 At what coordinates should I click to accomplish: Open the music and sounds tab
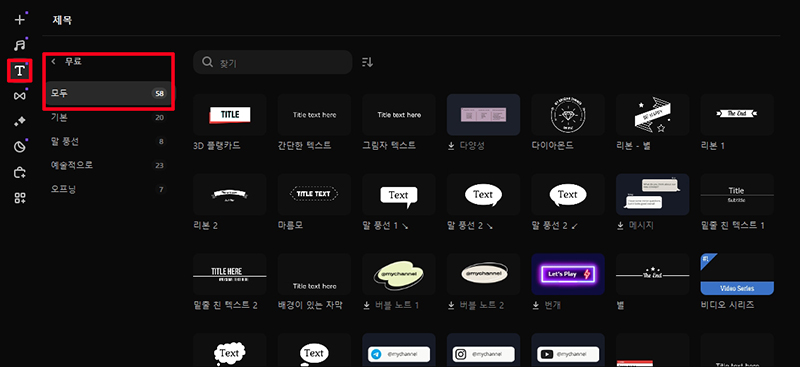(x=19, y=45)
